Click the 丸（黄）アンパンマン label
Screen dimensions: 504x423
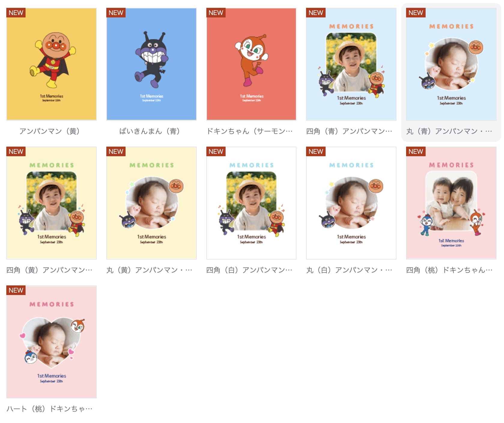tap(150, 270)
